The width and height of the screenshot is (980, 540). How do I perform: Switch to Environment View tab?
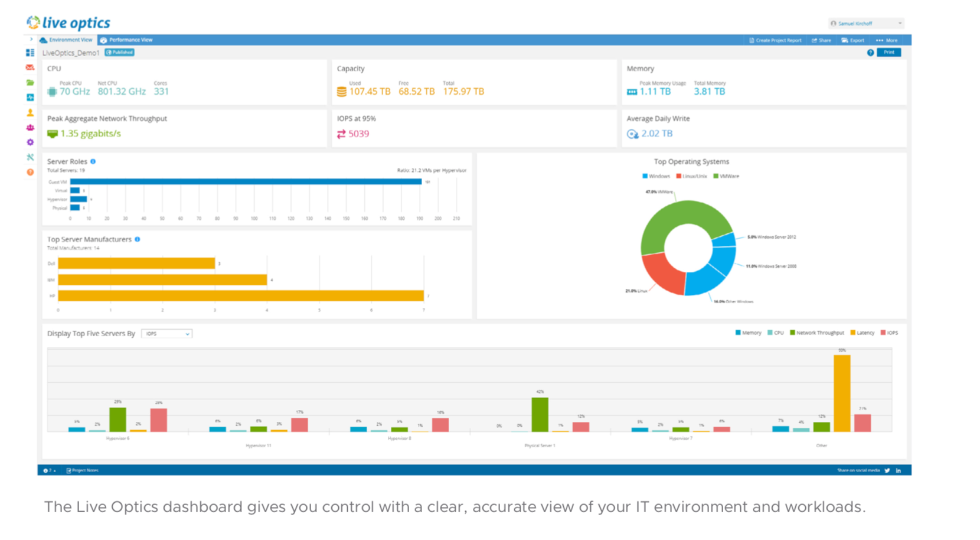[66, 40]
